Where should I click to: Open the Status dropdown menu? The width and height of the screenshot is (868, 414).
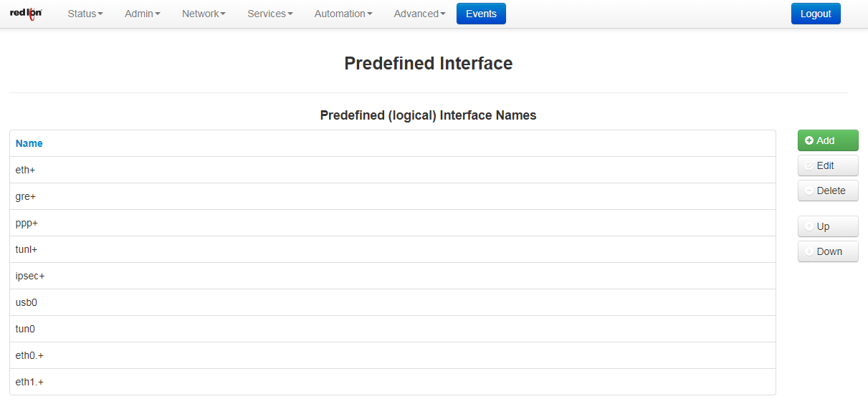[85, 14]
